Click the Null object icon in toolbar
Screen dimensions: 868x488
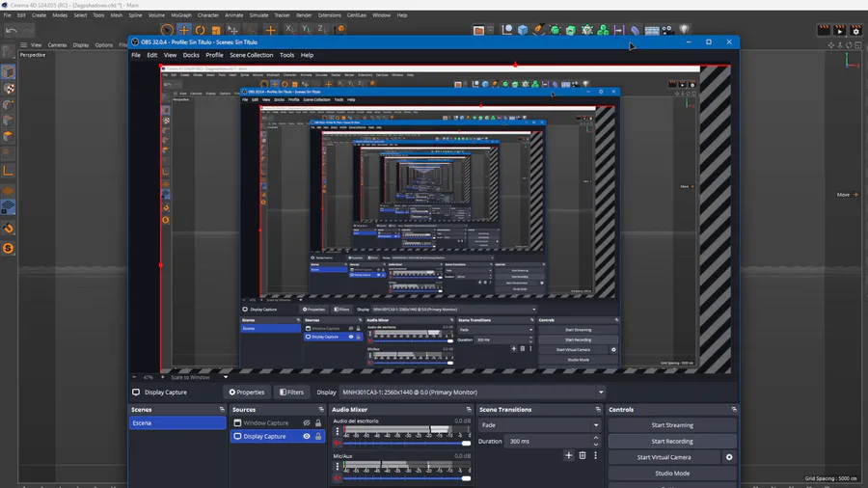(506, 30)
